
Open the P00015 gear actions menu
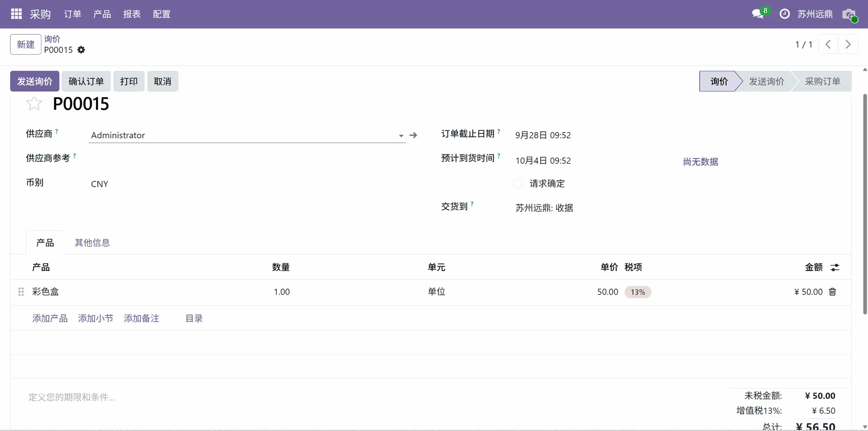point(81,50)
